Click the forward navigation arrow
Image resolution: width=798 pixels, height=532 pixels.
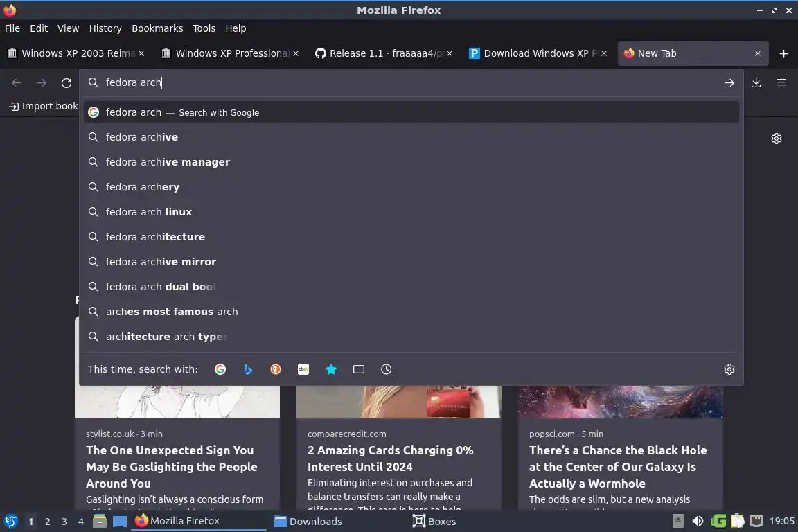click(x=42, y=82)
